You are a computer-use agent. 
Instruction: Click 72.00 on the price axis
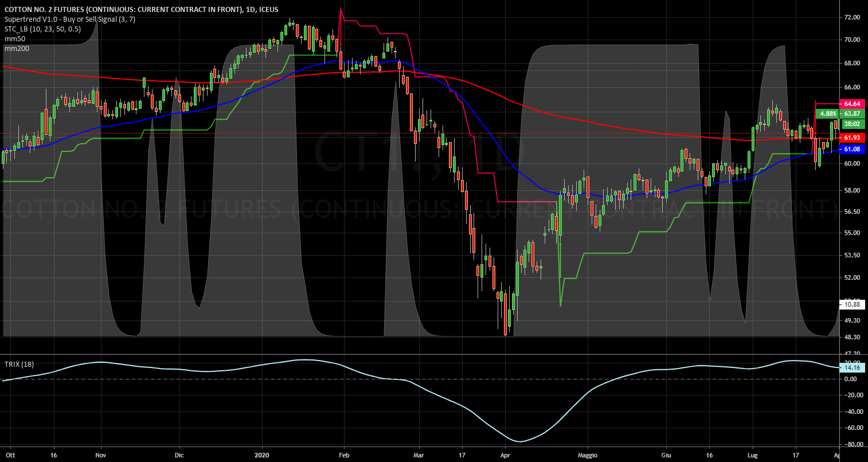[x=852, y=18]
